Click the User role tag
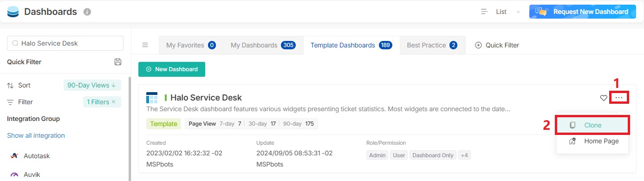 pos(399,155)
